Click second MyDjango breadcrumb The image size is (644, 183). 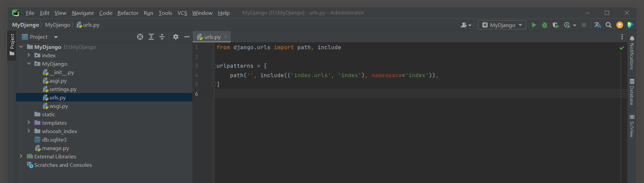pos(58,25)
